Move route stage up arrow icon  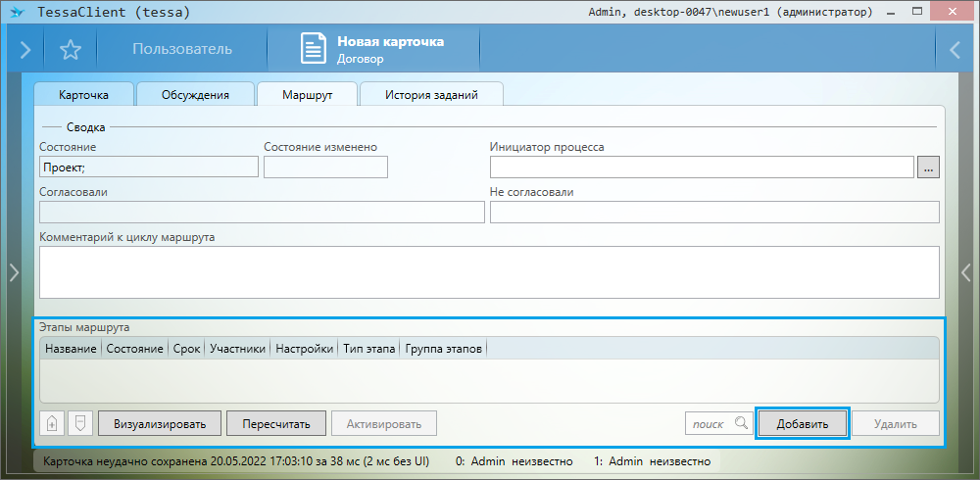coord(52,423)
